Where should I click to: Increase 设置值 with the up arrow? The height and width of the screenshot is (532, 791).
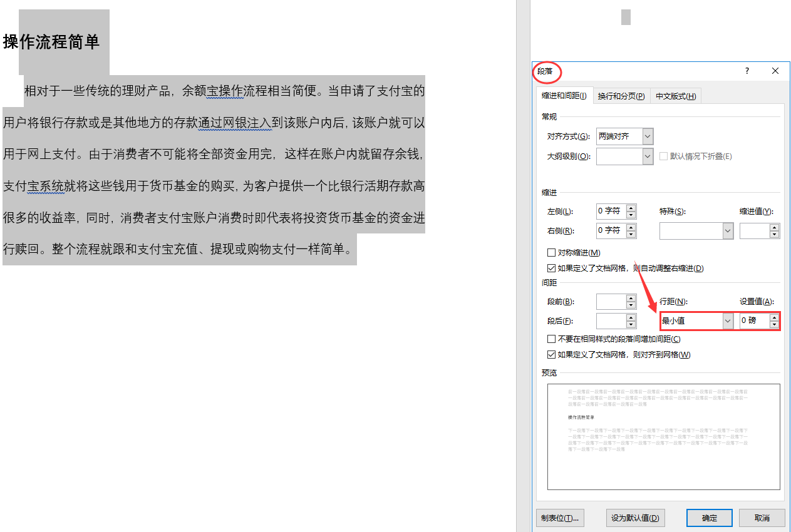775,317
